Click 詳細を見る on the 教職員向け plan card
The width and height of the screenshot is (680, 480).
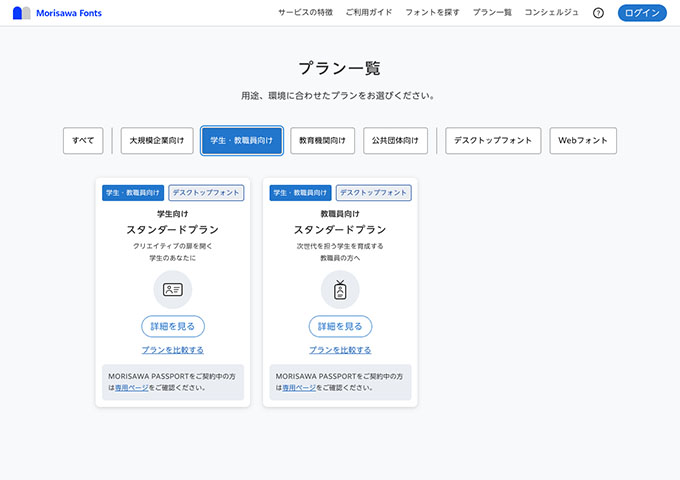click(340, 326)
